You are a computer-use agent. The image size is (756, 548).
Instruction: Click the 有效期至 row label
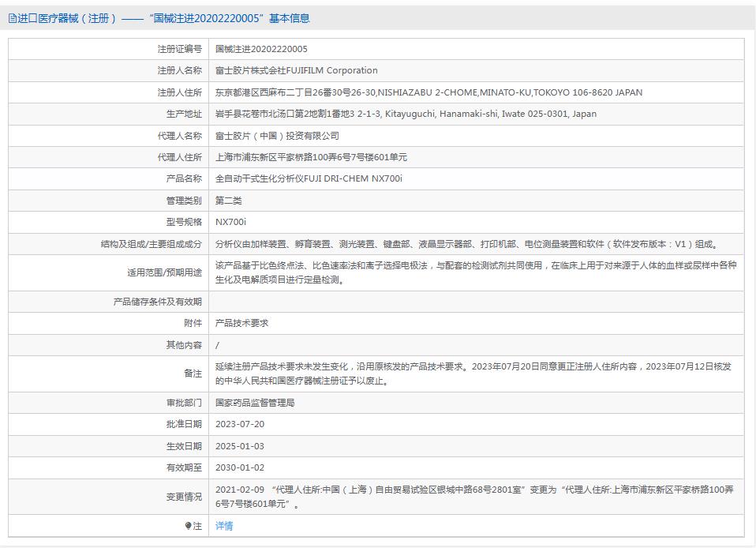pyautogui.click(x=184, y=467)
